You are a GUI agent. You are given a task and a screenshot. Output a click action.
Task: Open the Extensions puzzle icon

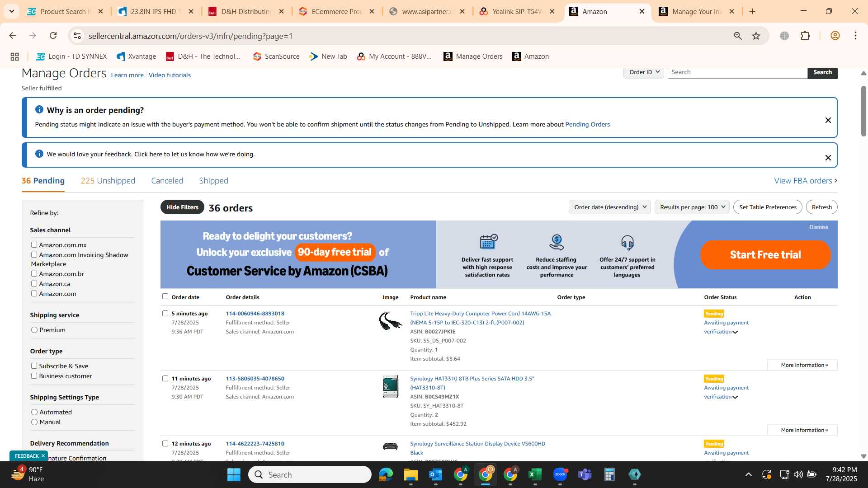[806, 36]
